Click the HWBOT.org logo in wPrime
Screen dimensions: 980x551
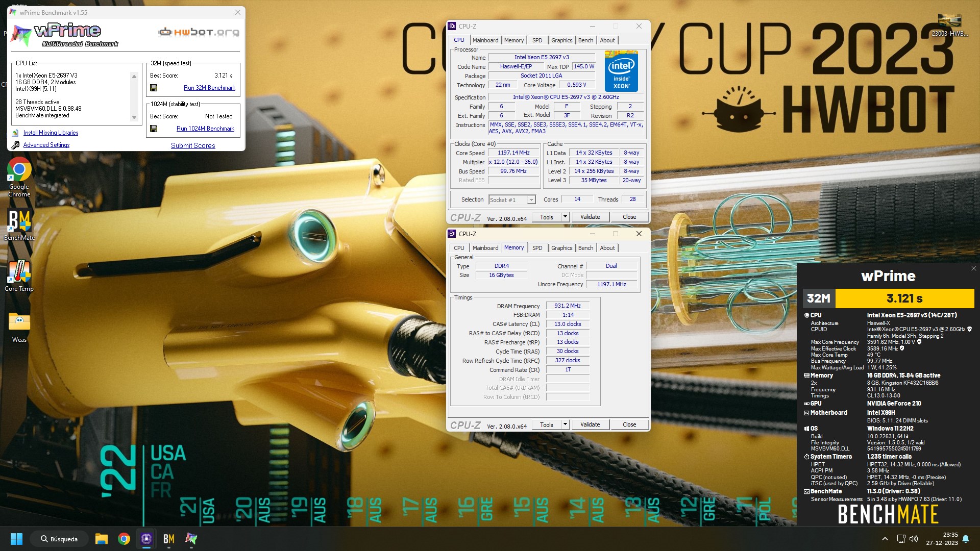(x=199, y=32)
